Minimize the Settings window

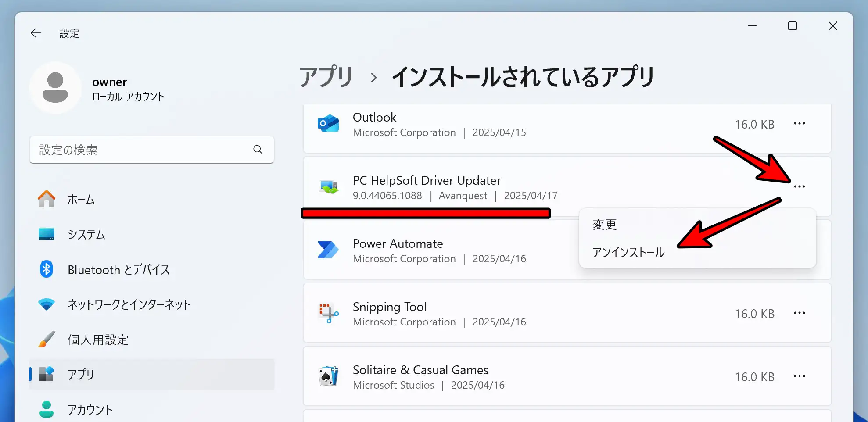coord(752,26)
